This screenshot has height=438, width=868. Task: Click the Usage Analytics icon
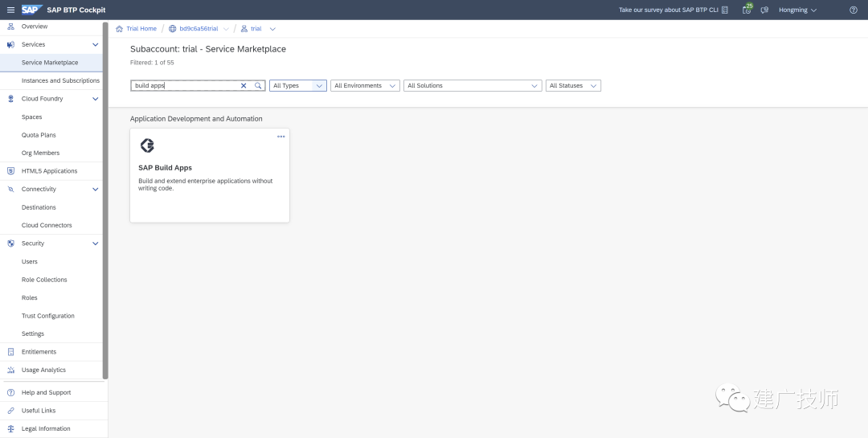pyautogui.click(x=10, y=370)
